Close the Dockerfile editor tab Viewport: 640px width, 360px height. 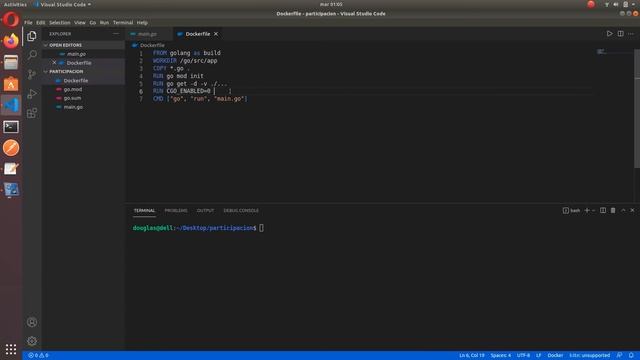click(216, 34)
